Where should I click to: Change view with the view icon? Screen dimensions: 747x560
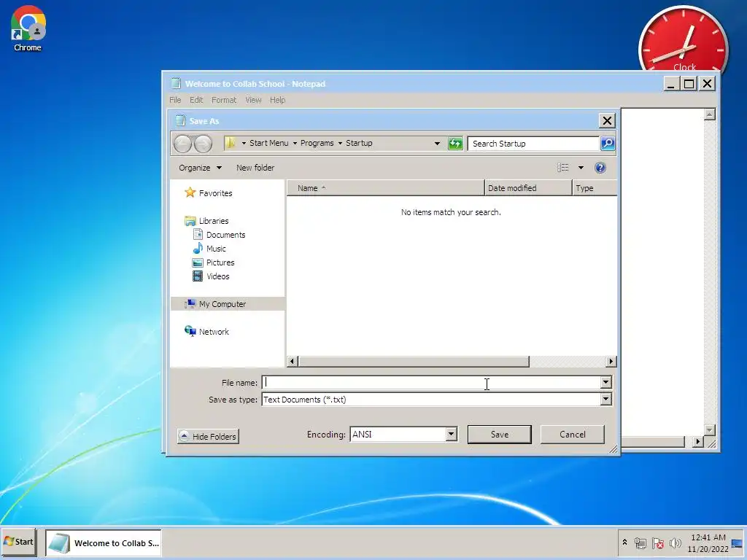[563, 168]
